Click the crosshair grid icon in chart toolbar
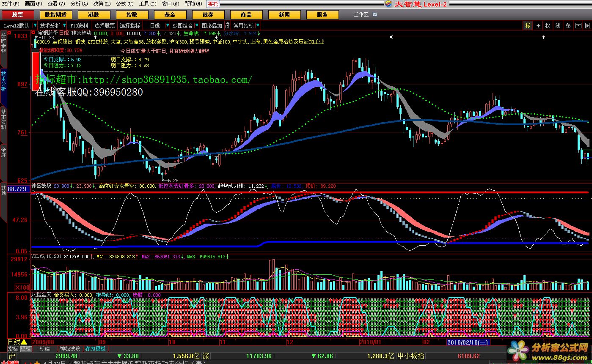The image size is (592, 364). tap(538, 26)
